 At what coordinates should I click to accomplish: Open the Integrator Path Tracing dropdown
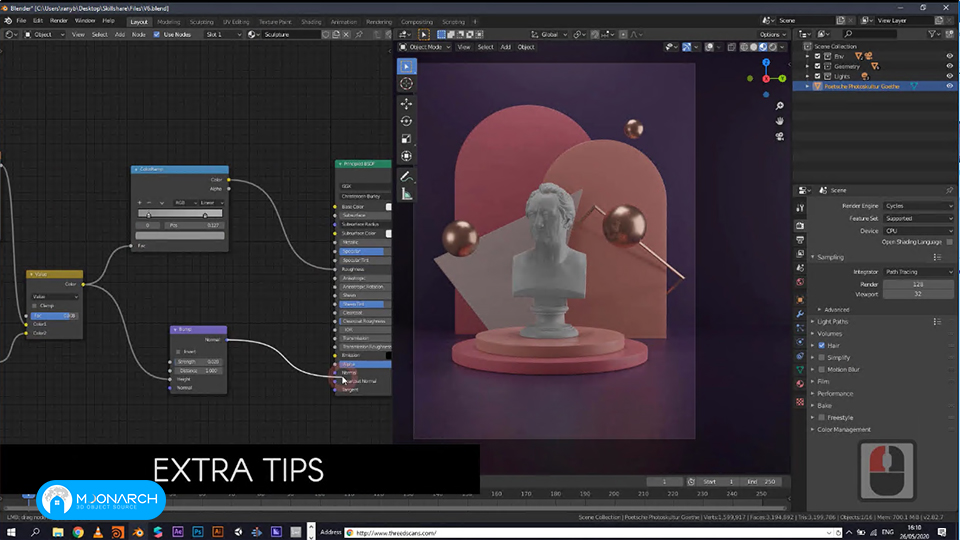918,272
